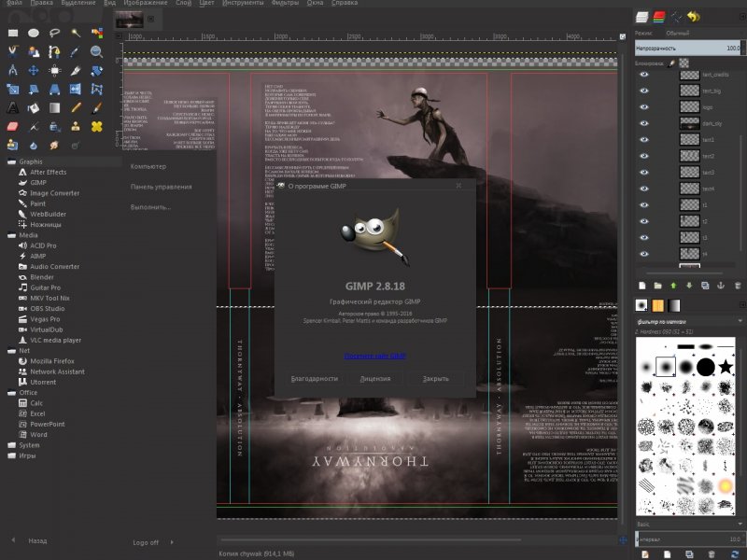747x560 pixels.
Task: Hide the logo layer
Action: [644, 106]
